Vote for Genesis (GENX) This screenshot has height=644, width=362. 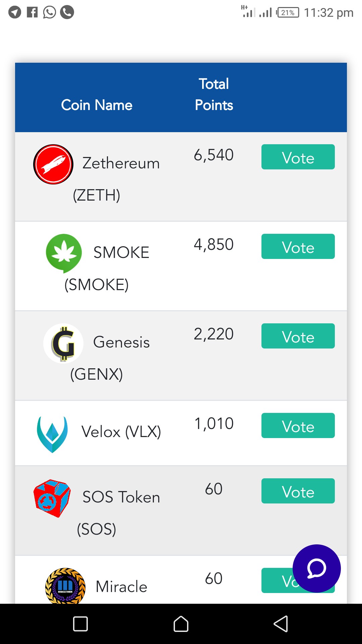[x=298, y=336]
